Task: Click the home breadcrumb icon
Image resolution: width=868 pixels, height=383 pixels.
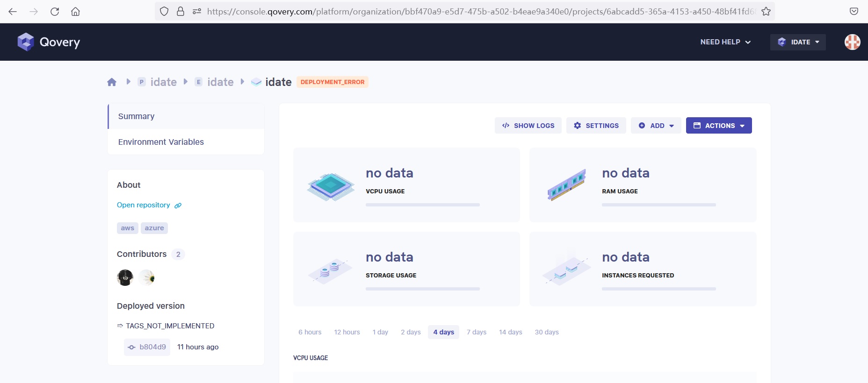Action: click(112, 82)
